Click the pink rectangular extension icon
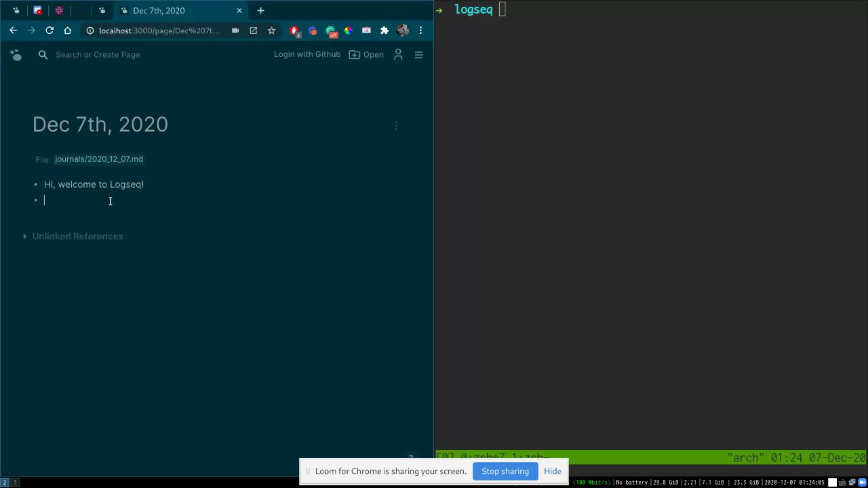 tap(366, 30)
